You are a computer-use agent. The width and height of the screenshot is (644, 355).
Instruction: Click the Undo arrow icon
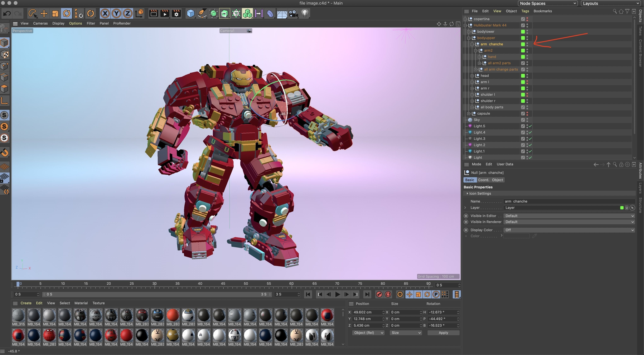(7, 13)
